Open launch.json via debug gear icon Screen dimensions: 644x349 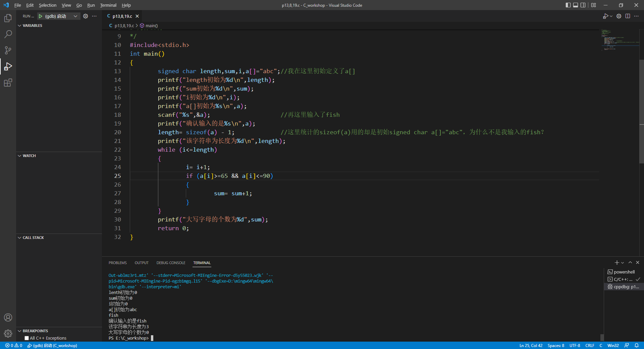(x=86, y=16)
